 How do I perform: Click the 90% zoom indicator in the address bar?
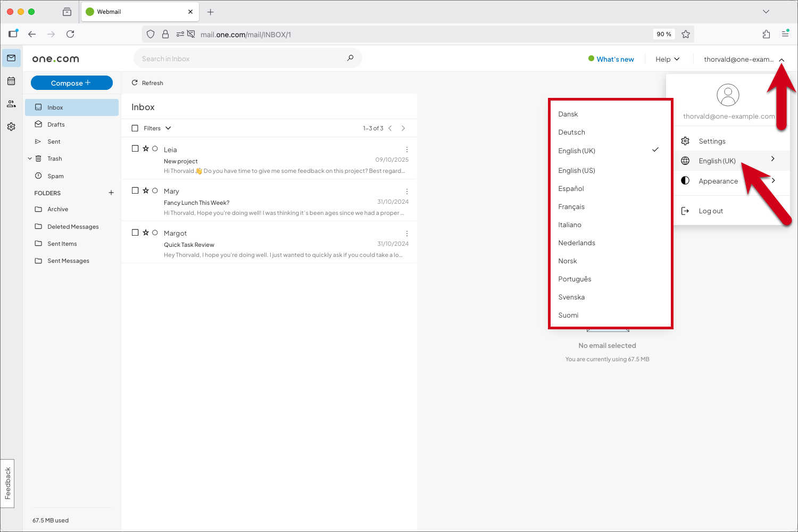click(663, 34)
